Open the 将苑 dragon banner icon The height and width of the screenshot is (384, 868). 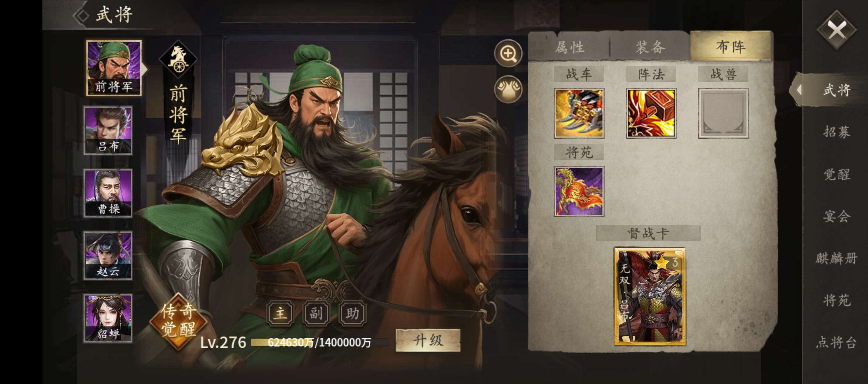pos(579,191)
